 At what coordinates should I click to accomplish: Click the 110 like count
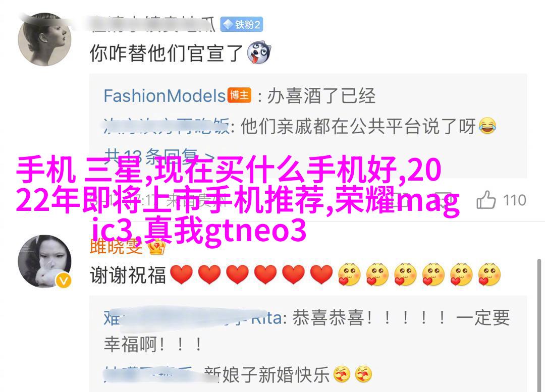(515, 200)
